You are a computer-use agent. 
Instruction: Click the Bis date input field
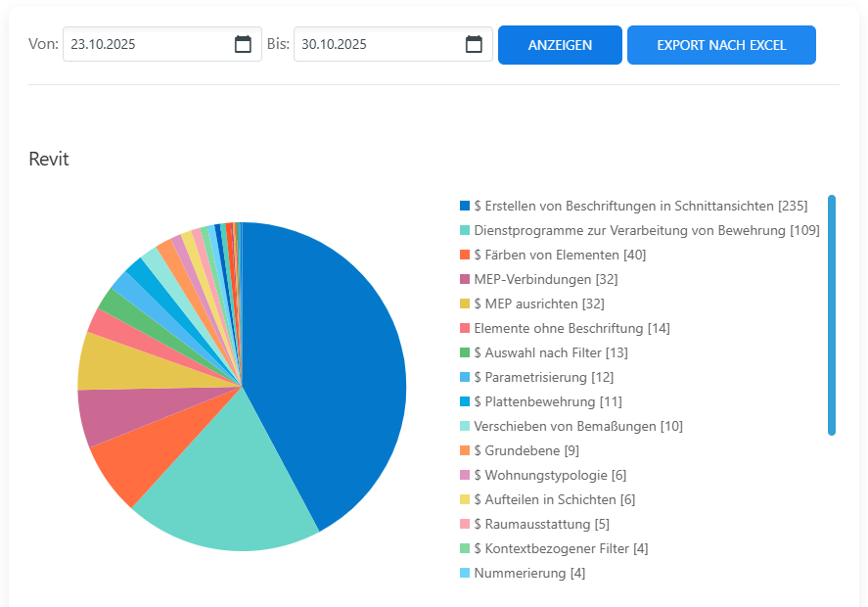tap(377, 44)
